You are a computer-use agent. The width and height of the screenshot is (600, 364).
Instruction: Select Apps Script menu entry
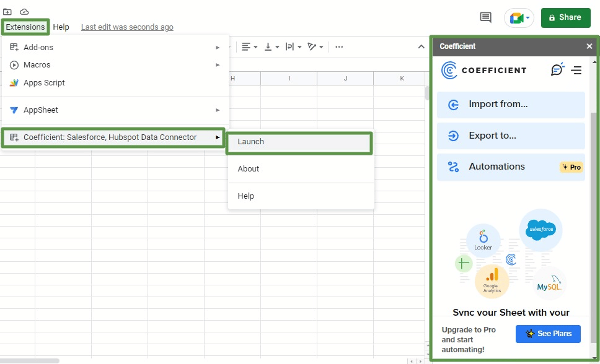click(115, 82)
